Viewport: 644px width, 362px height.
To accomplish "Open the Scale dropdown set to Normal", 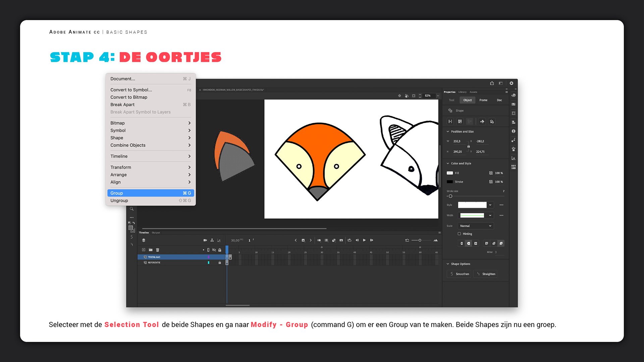I will point(476,226).
